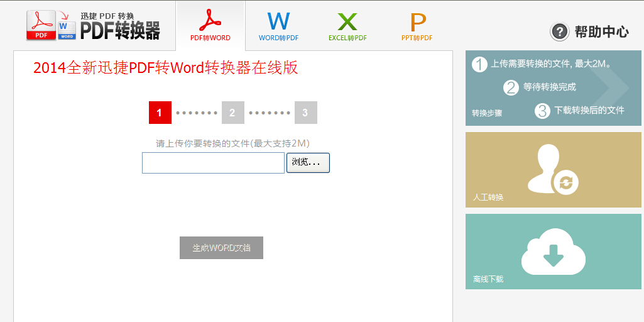Switch to the WORD转PDF tab label

coord(278,38)
